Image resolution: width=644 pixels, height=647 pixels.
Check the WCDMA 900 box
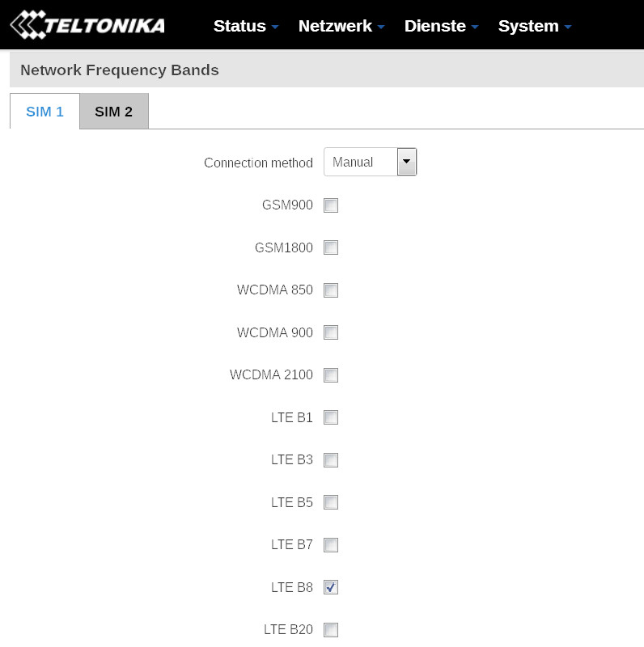tap(331, 332)
